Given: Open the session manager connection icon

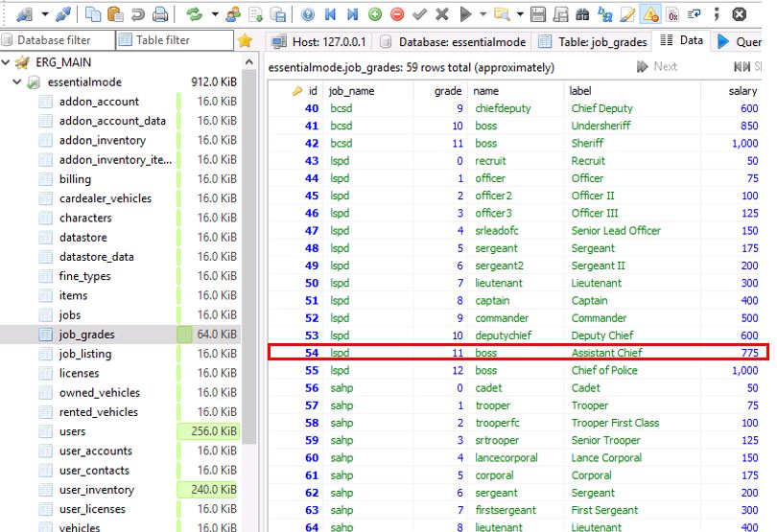Looking at the screenshot, I should click(x=24, y=14).
